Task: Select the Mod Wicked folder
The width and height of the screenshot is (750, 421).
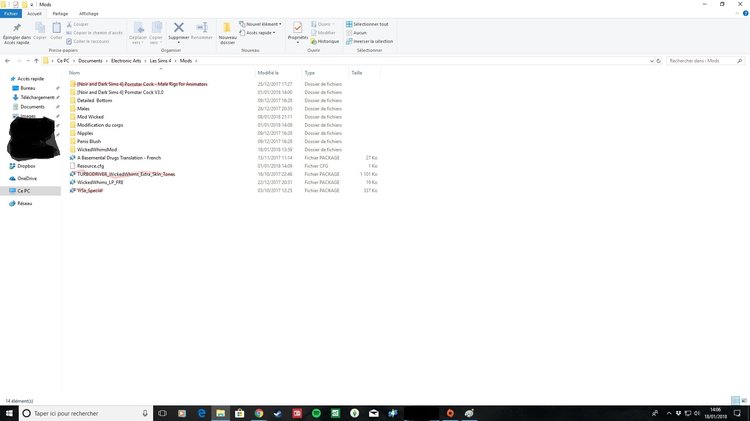Action: 90,117
